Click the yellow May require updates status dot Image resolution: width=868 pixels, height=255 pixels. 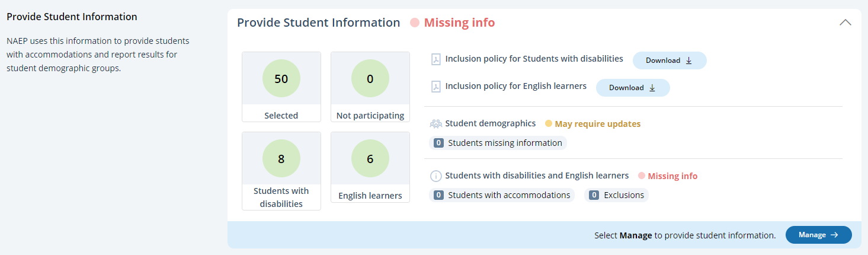pos(549,124)
